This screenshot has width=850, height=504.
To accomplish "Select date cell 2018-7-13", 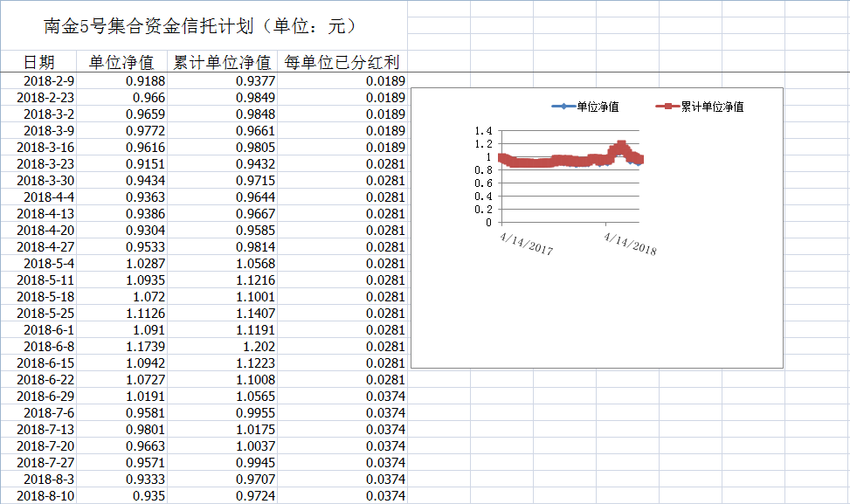I will pos(38,429).
